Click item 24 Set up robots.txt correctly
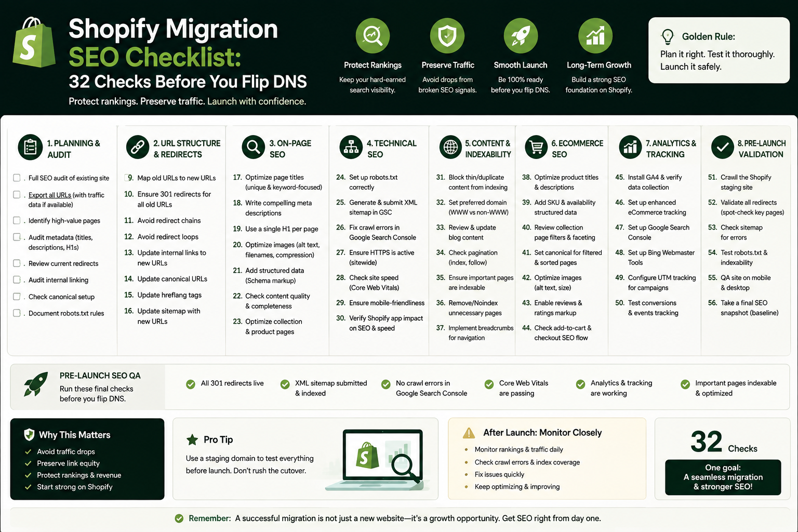This screenshot has height=532, width=798. point(367,182)
